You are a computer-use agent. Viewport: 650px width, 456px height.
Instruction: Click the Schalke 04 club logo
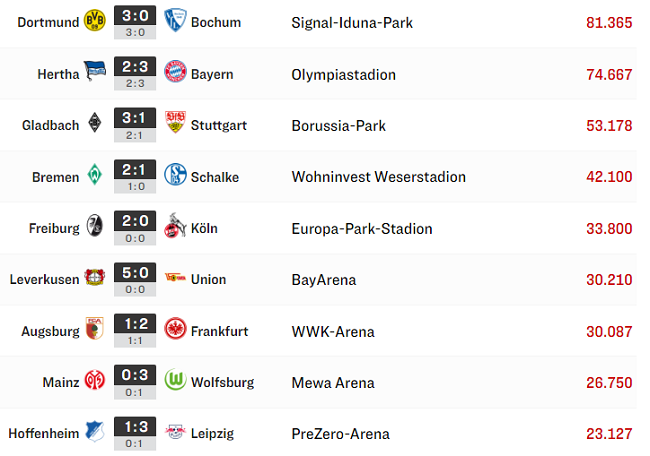[175, 174]
